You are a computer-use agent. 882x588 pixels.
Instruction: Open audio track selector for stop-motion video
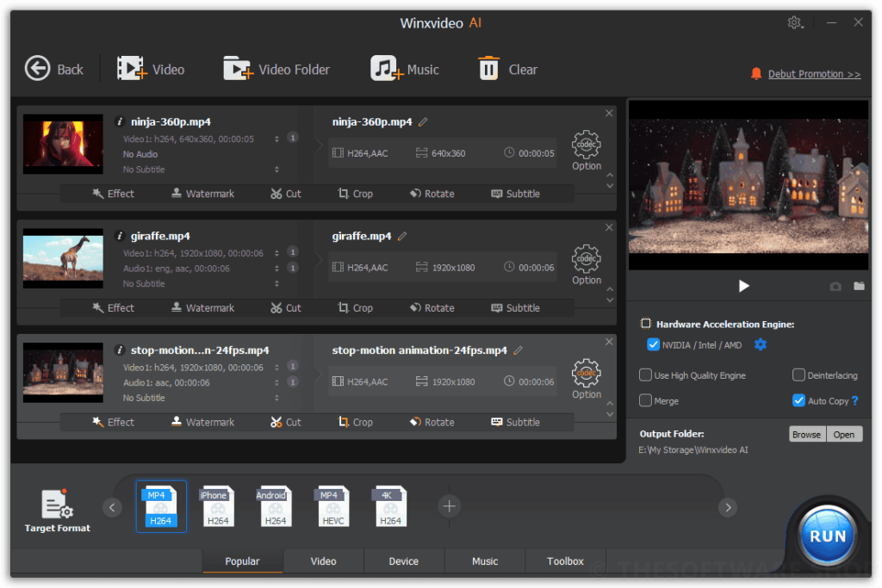pyautogui.click(x=276, y=382)
